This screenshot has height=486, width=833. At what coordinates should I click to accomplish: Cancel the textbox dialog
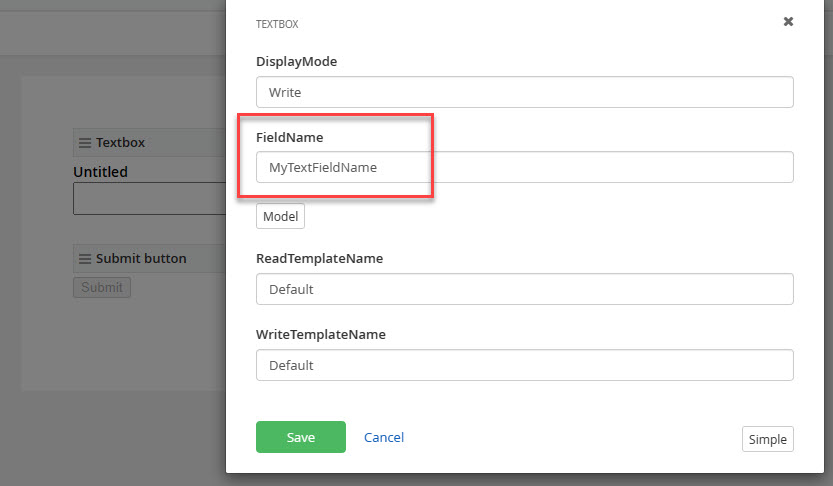[384, 437]
